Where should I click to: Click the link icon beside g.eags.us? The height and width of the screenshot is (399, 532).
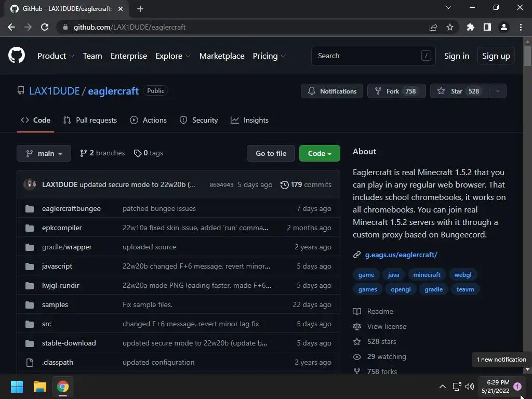coord(356,255)
